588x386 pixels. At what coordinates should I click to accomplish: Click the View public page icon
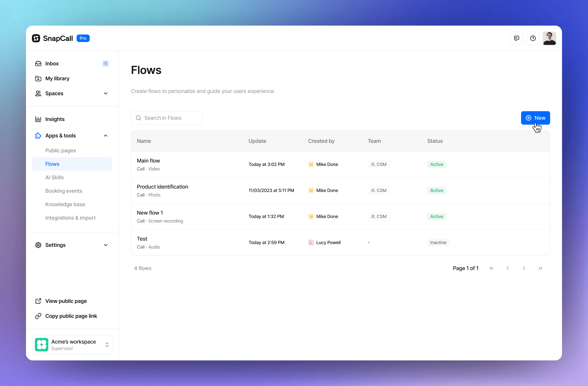pyautogui.click(x=38, y=301)
